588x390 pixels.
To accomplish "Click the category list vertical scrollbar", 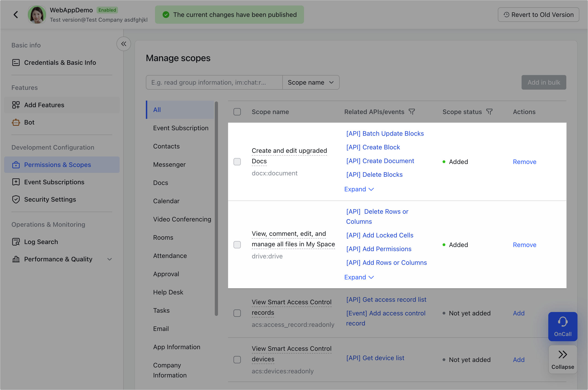I will pos(216,208).
